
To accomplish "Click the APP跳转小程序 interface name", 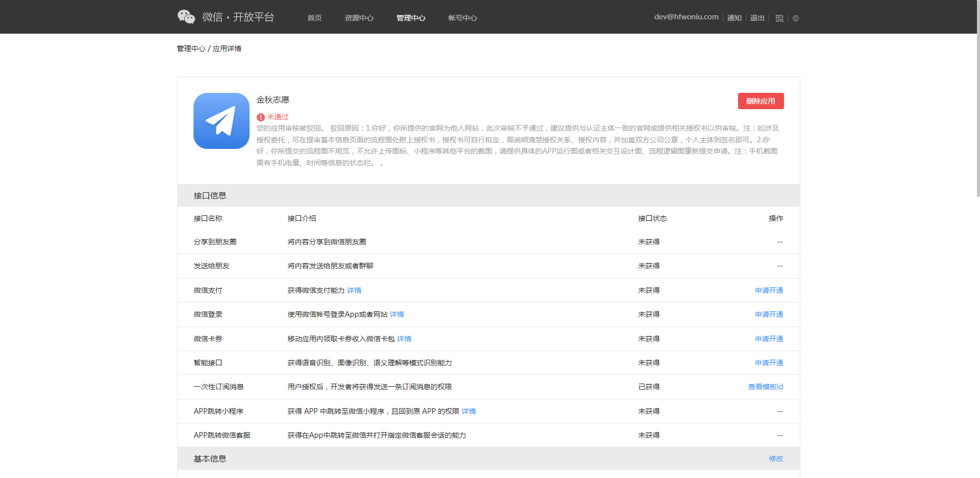I will coord(218,411).
